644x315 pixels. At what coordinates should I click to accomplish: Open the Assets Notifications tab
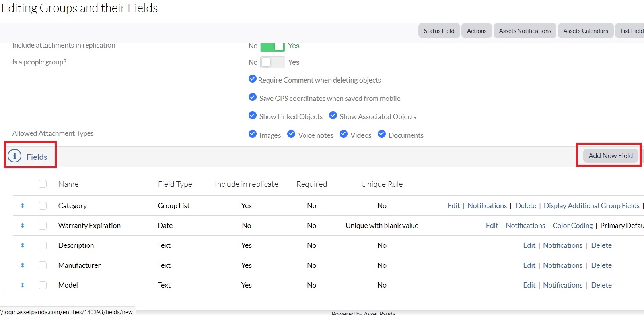click(525, 31)
